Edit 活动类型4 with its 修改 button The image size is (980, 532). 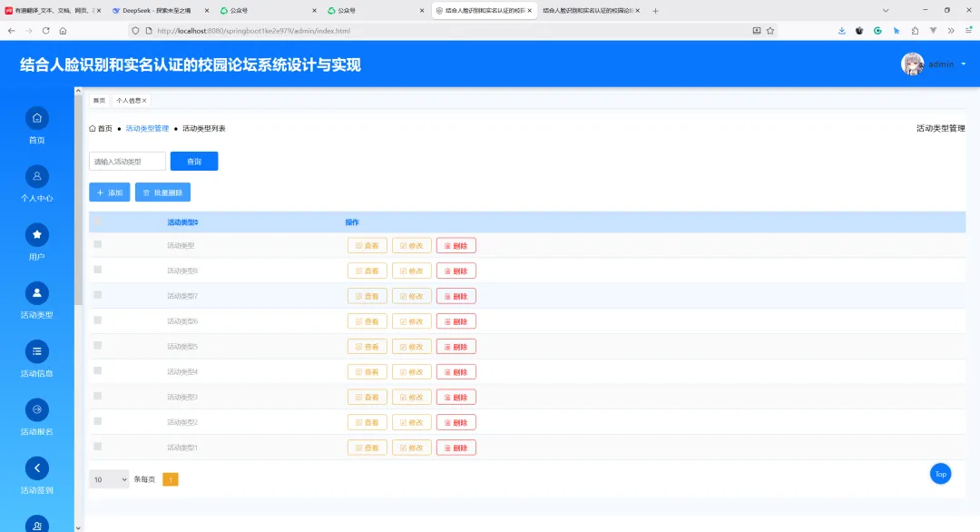(412, 372)
